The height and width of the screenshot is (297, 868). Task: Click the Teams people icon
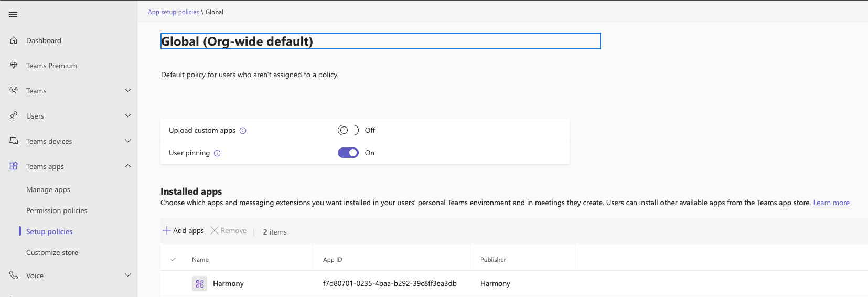point(14,90)
